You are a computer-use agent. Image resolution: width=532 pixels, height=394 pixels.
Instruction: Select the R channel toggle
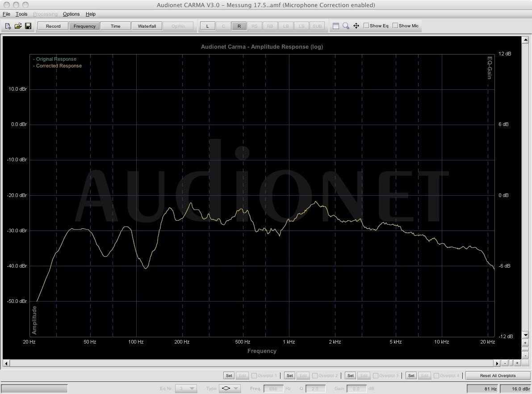(239, 26)
